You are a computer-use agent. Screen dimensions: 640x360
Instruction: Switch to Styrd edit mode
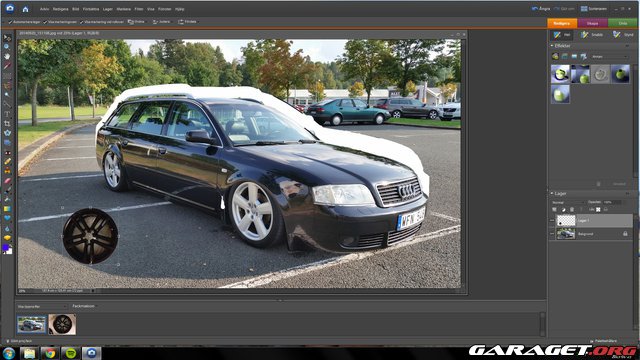(623, 35)
